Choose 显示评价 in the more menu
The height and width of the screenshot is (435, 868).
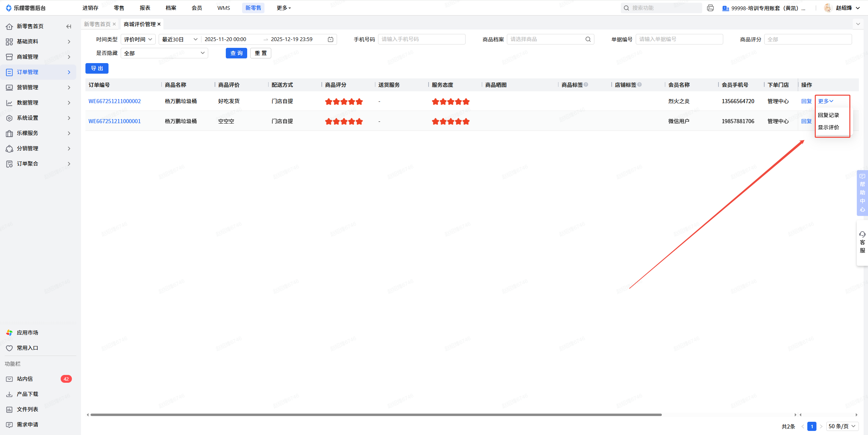click(x=828, y=127)
